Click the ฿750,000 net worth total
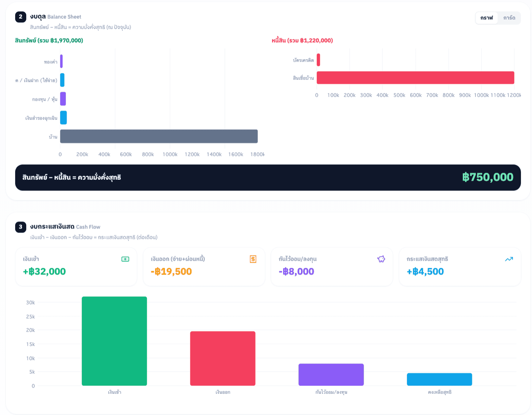 pos(488,177)
